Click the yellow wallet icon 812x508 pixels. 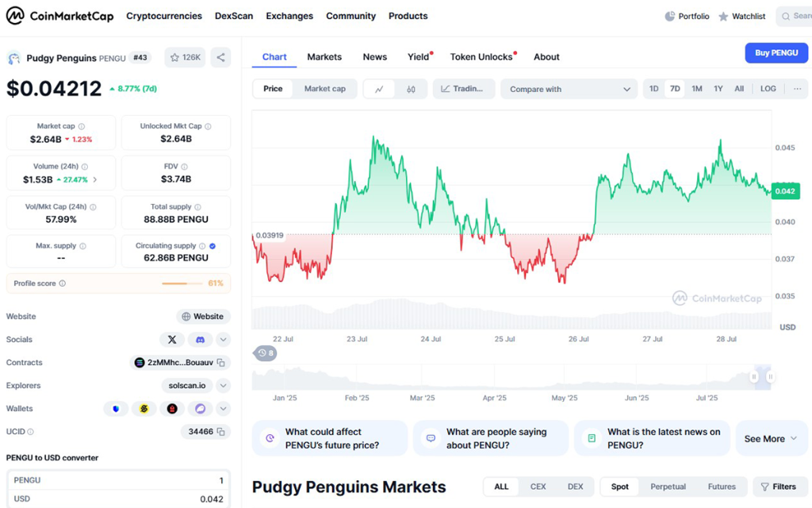coord(144,409)
